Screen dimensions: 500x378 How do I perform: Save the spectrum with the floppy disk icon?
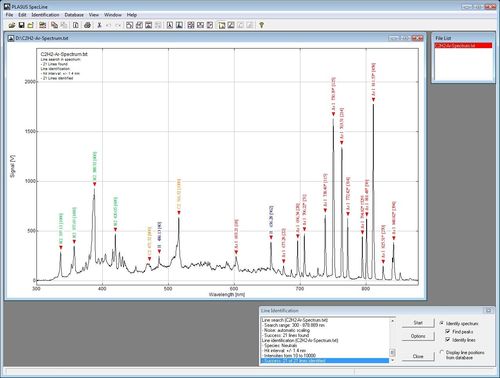(x=21, y=25)
